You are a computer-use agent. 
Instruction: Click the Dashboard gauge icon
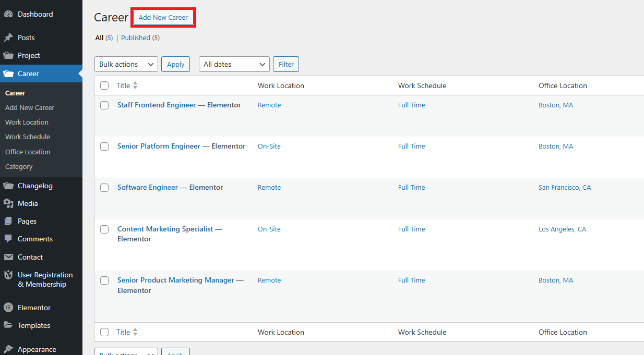8,14
